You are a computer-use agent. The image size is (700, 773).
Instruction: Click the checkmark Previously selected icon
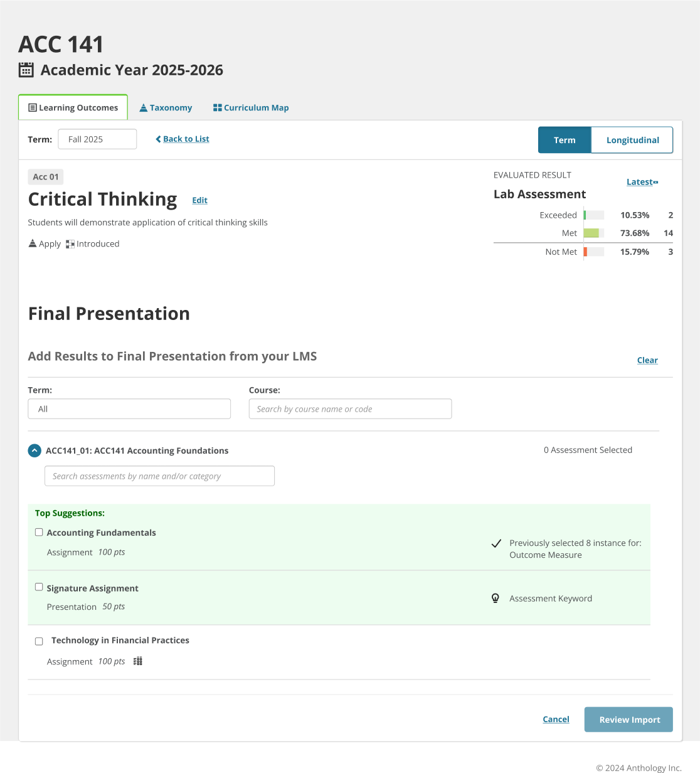[x=496, y=543]
